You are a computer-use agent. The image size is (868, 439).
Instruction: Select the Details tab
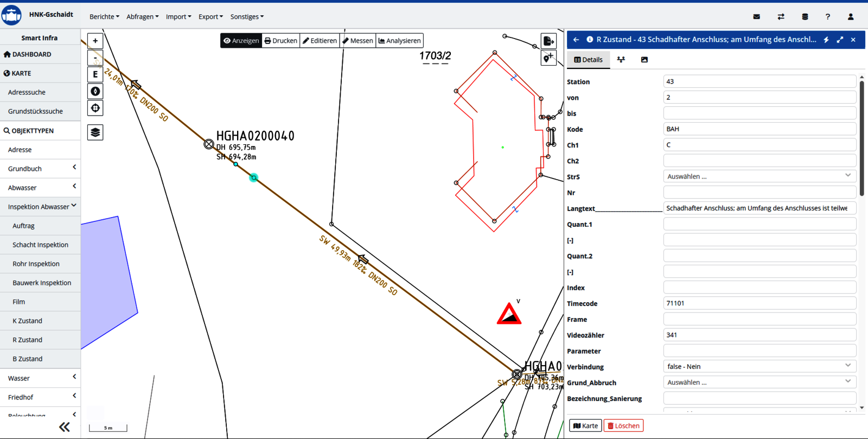[x=589, y=60]
